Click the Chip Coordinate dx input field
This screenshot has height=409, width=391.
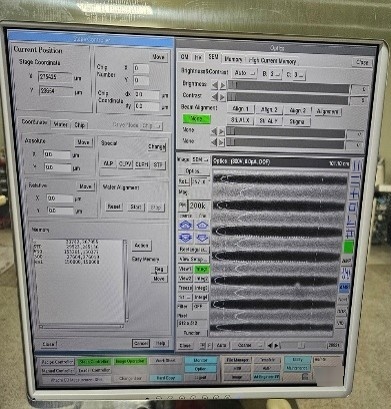pos(147,94)
